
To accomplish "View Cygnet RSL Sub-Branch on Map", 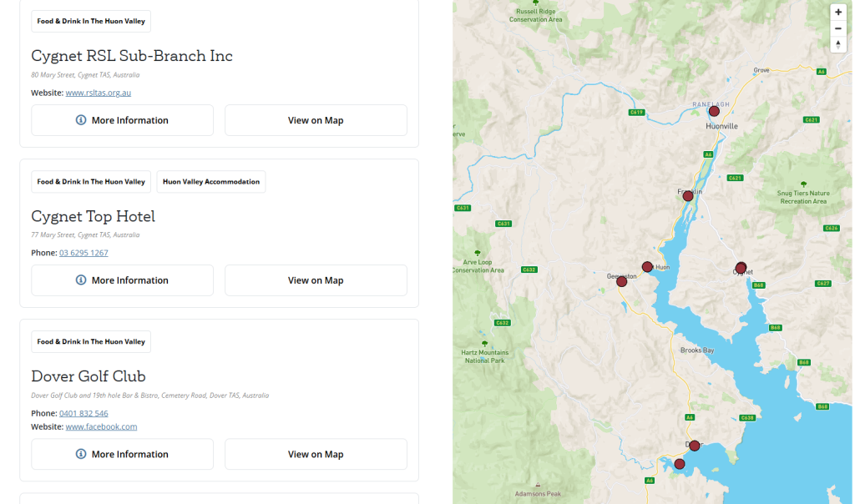I will click(316, 119).
